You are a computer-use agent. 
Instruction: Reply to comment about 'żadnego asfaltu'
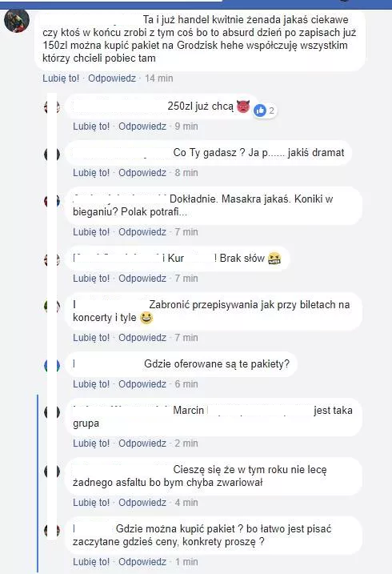click(x=142, y=503)
